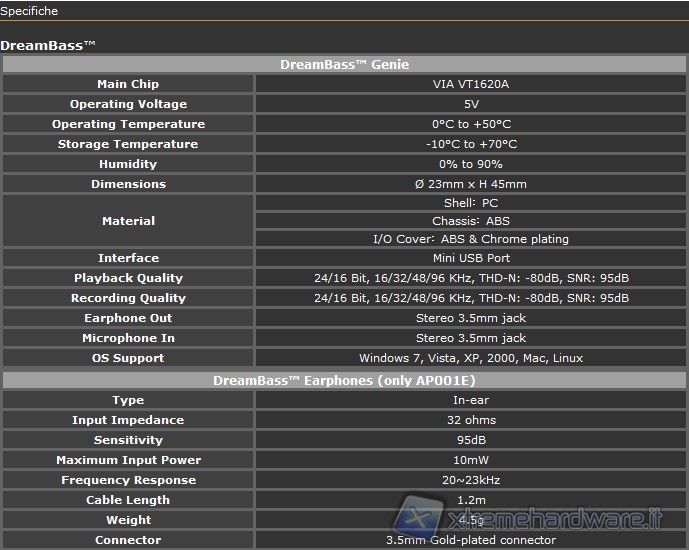Select the 'Material' row label

click(x=128, y=221)
